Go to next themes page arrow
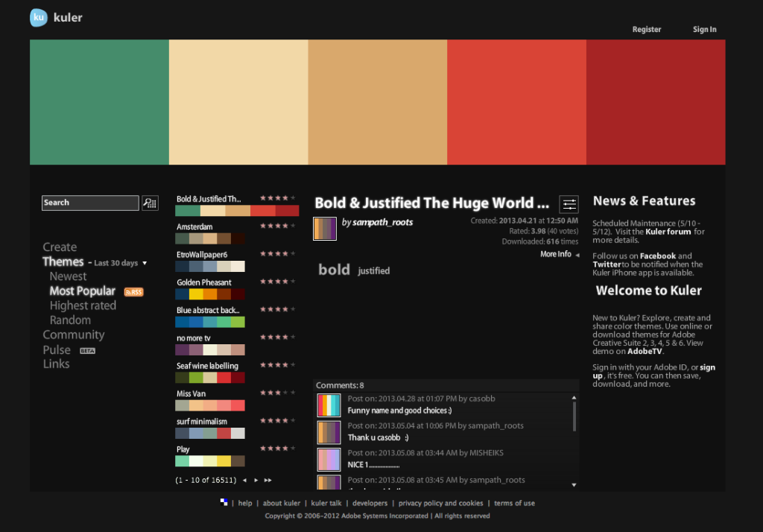The width and height of the screenshot is (763, 532). (x=256, y=481)
